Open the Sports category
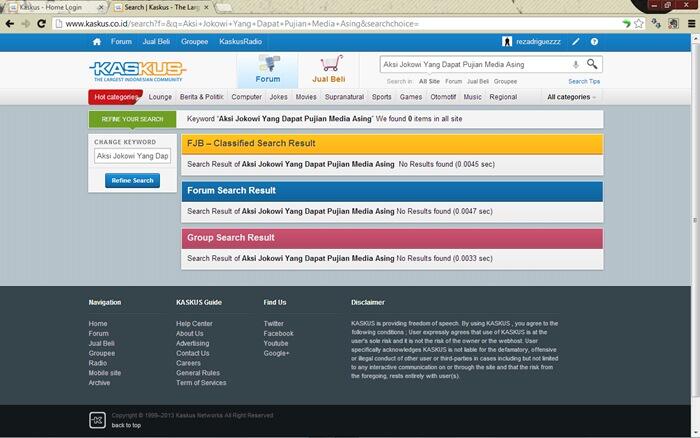 382,97
